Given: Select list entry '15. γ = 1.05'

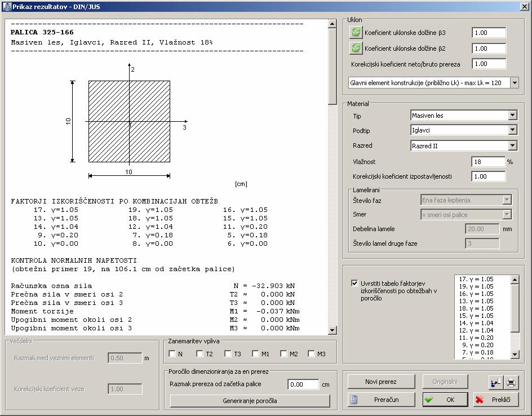Looking at the screenshot, I should coord(476,316).
